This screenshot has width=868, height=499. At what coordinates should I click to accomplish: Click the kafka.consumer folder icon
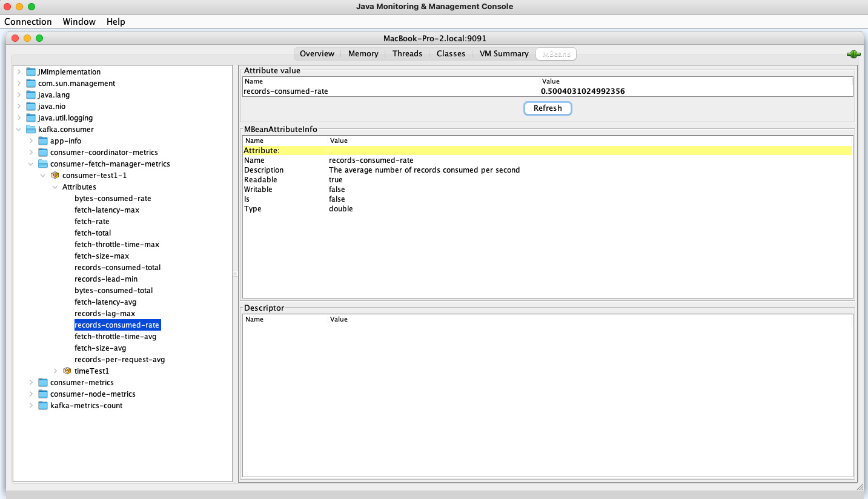(30, 129)
